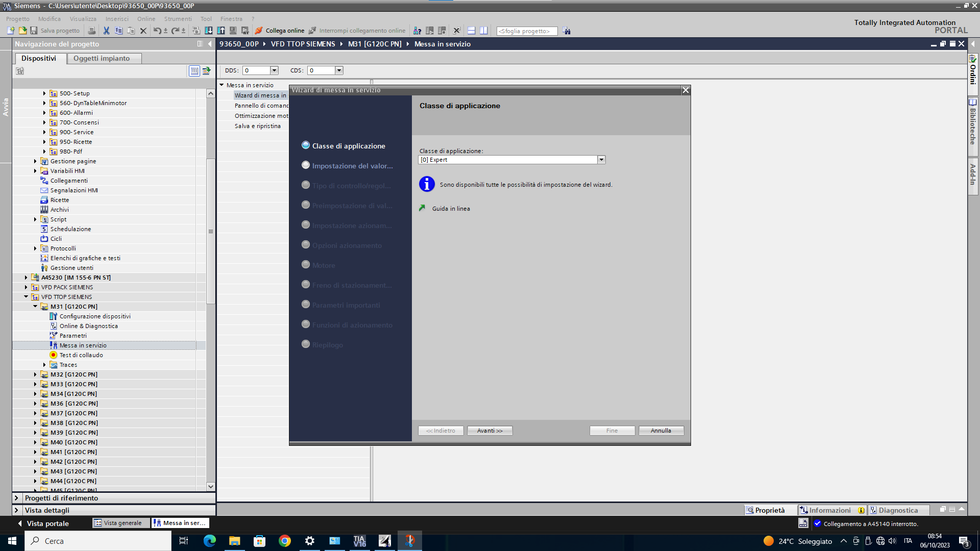Click the details view icon in project tree
Viewport: 980px width, 551px height.
point(194,71)
